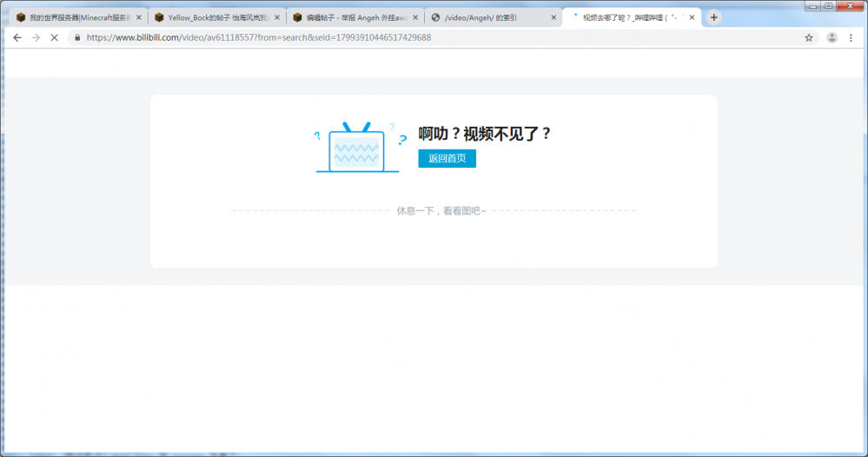Open the Chrome profile avatar

click(832, 37)
